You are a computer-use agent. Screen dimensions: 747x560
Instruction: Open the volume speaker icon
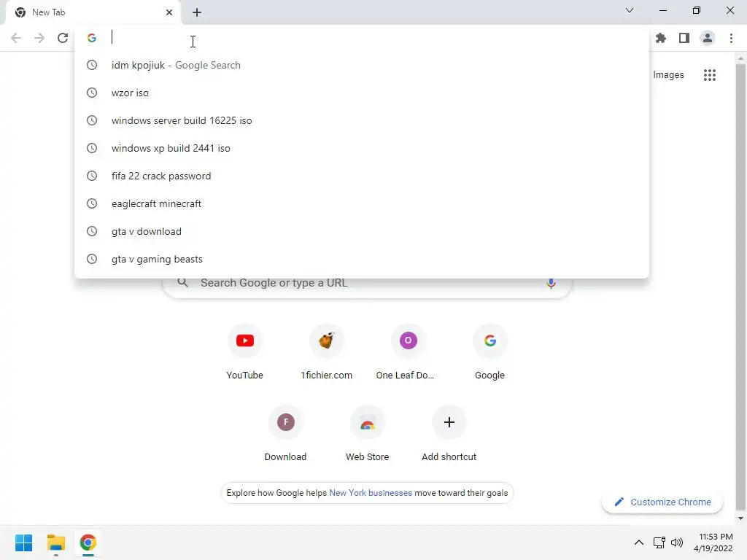click(677, 542)
